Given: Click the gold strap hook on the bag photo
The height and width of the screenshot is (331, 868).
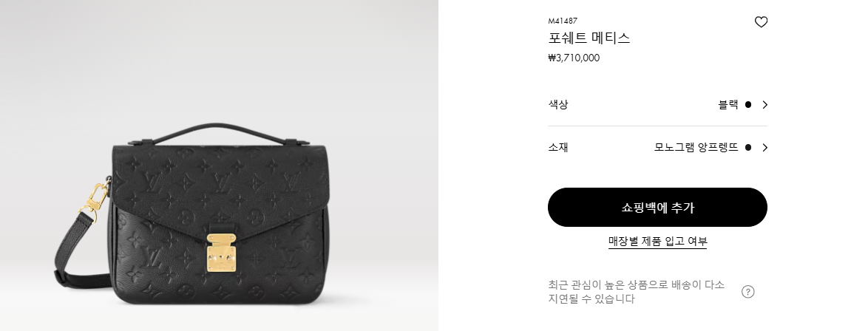Looking at the screenshot, I should pos(95,200).
